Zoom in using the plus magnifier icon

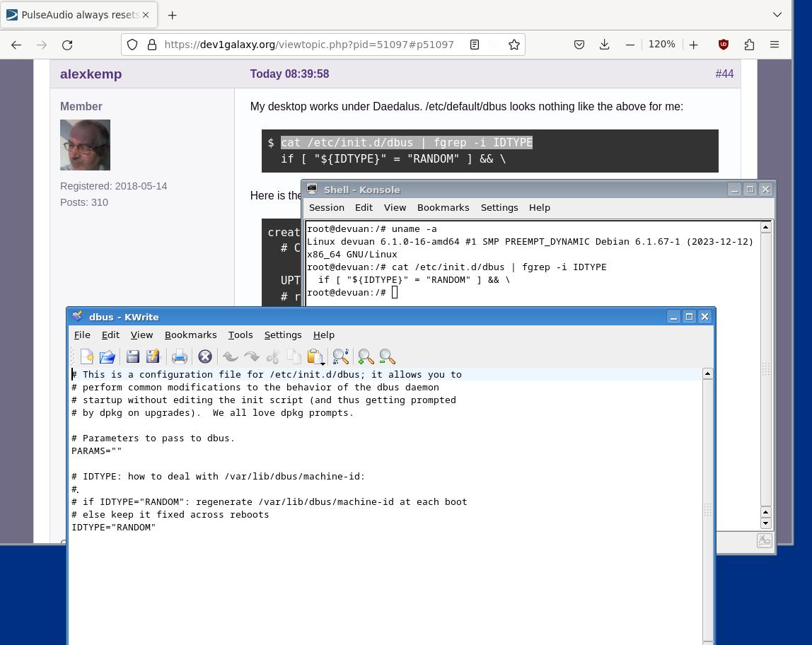pos(366,356)
